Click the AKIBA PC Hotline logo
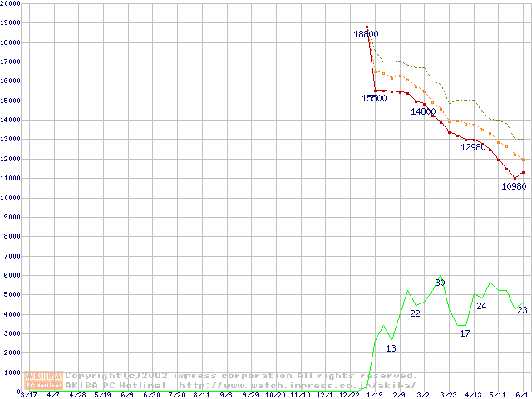This screenshot has height=399, width=532. coord(44,380)
